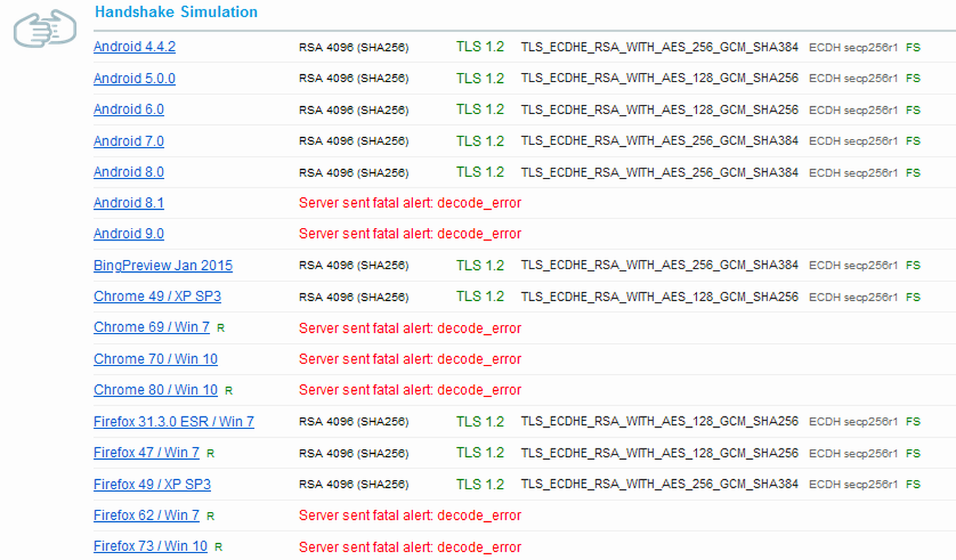Click the FS label in the Firefox 47 row
This screenshot has width=956, height=560.
click(913, 454)
